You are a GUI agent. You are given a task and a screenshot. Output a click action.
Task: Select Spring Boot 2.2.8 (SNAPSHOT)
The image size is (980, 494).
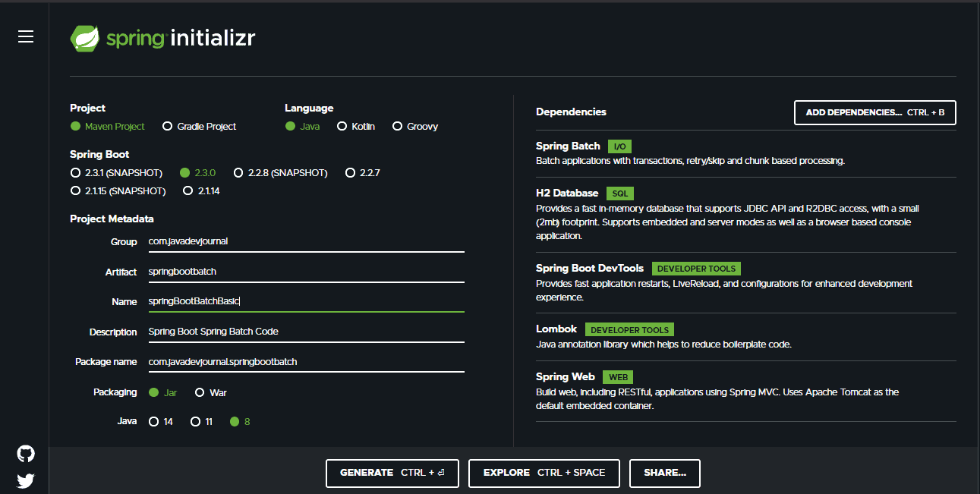281,173
